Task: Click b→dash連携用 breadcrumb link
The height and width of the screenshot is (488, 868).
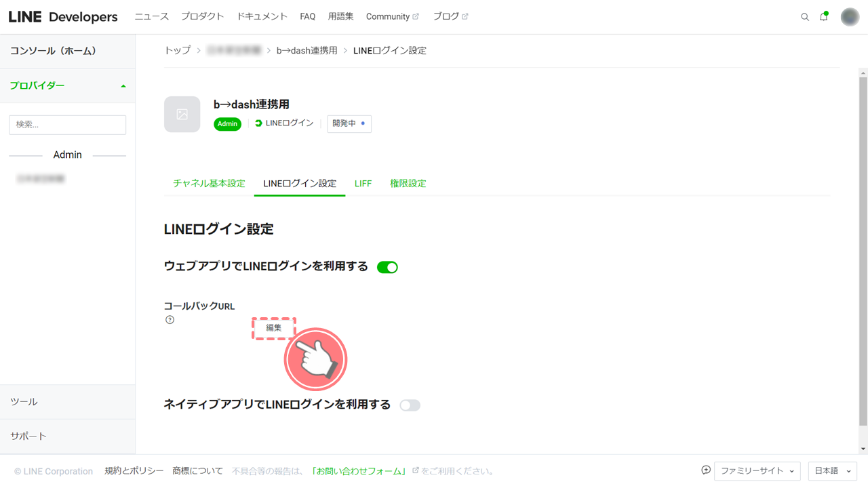Action: (307, 50)
